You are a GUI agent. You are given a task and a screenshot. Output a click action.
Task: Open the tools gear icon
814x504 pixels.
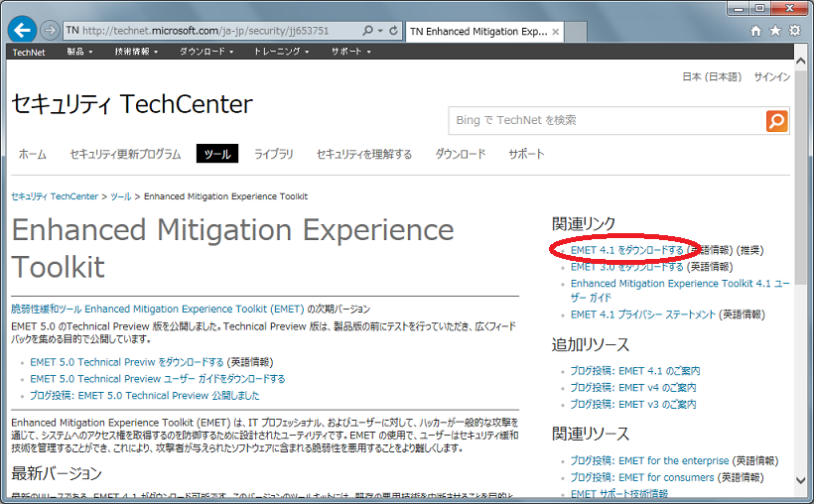pyautogui.click(x=794, y=31)
